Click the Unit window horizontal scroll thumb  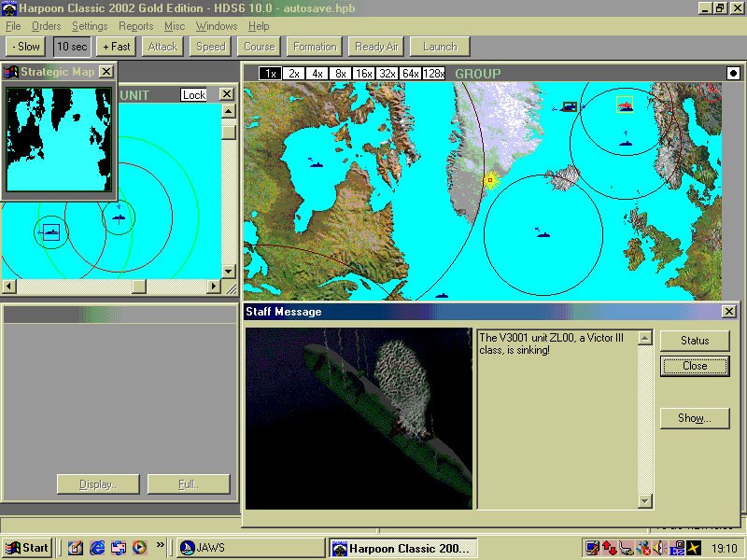coord(138,287)
